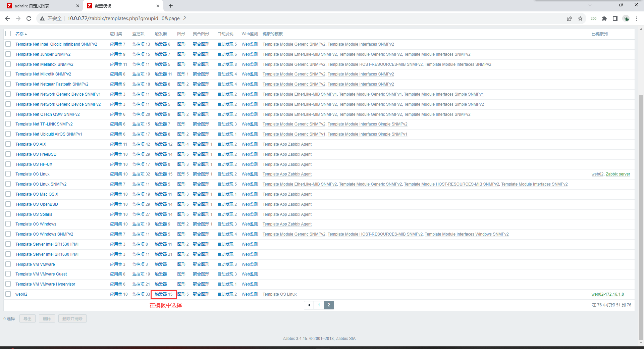Click the 删除 delete button
Viewport: 644px width, 349px height.
tap(47, 318)
